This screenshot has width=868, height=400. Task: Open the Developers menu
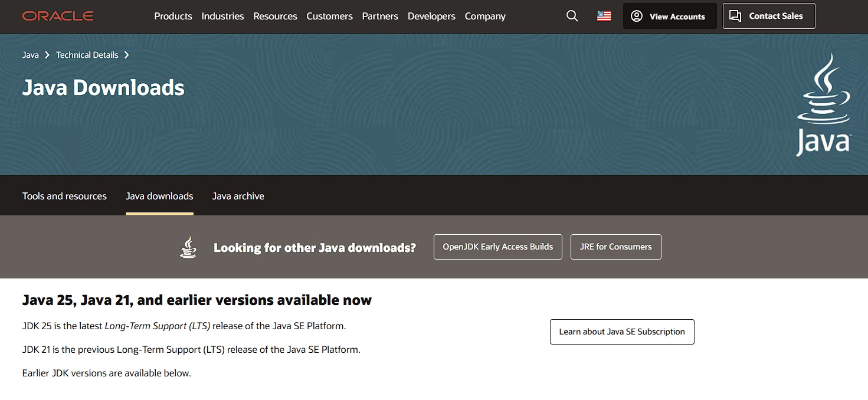tap(431, 16)
